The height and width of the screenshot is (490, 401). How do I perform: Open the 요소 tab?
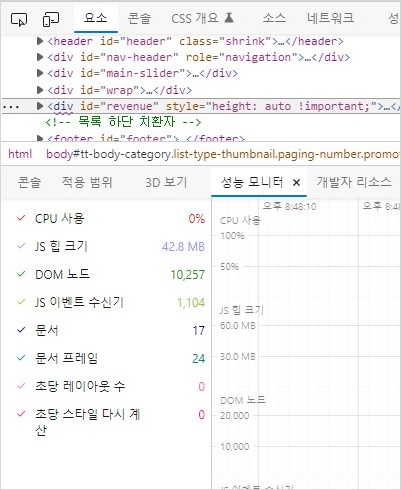[x=96, y=18]
